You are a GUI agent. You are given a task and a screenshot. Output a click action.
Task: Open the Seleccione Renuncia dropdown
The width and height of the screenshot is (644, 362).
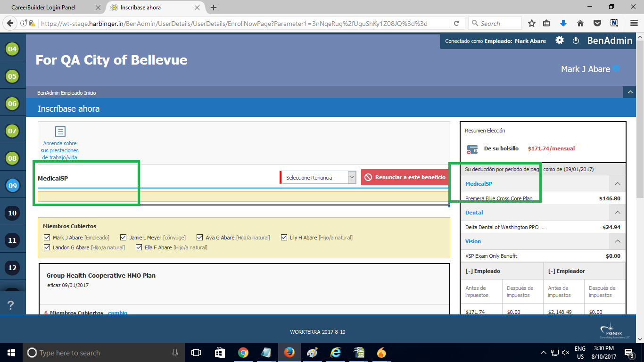(318, 177)
